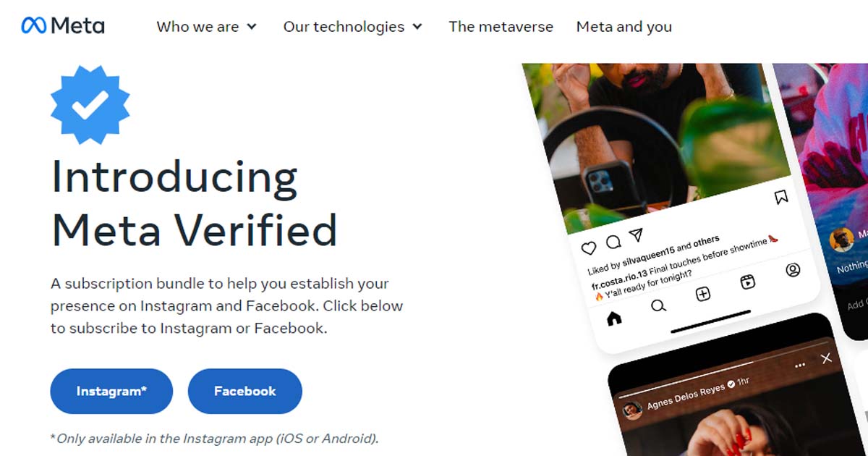Click the Facebook subscribe button
The width and height of the screenshot is (868, 456).
pyautogui.click(x=245, y=391)
